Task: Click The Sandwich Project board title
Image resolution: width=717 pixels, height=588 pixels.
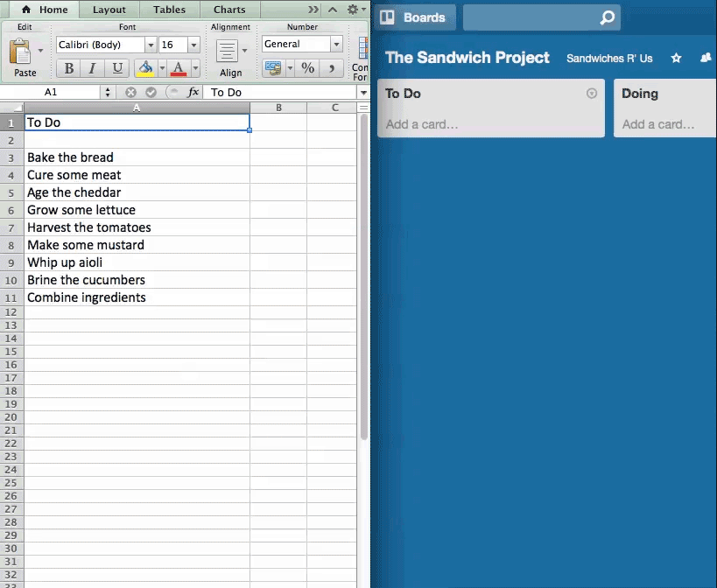Action: (467, 58)
